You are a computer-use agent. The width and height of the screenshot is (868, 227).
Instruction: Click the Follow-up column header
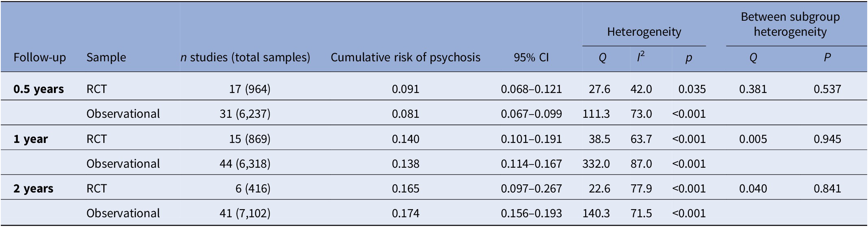click(39, 58)
